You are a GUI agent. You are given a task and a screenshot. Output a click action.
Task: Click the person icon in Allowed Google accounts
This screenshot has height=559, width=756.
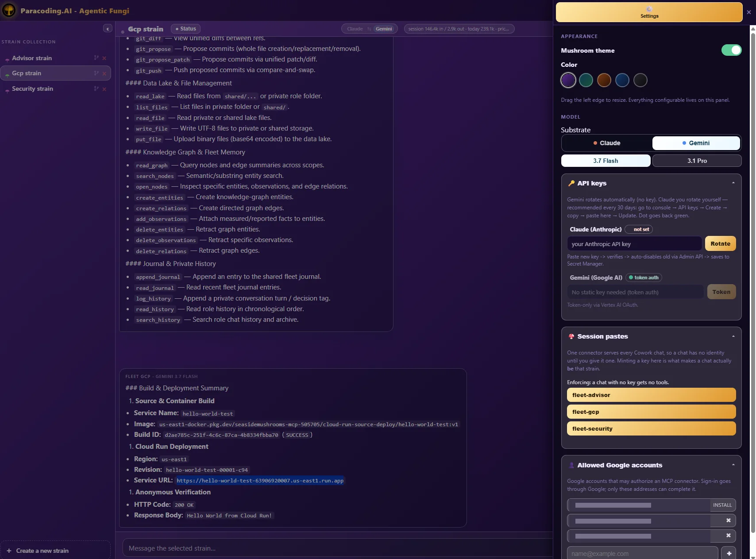(x=571, y=465)
